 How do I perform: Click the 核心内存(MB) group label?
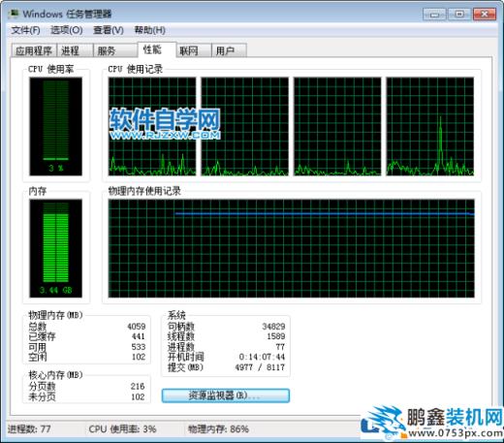click(x=55, y=375)
